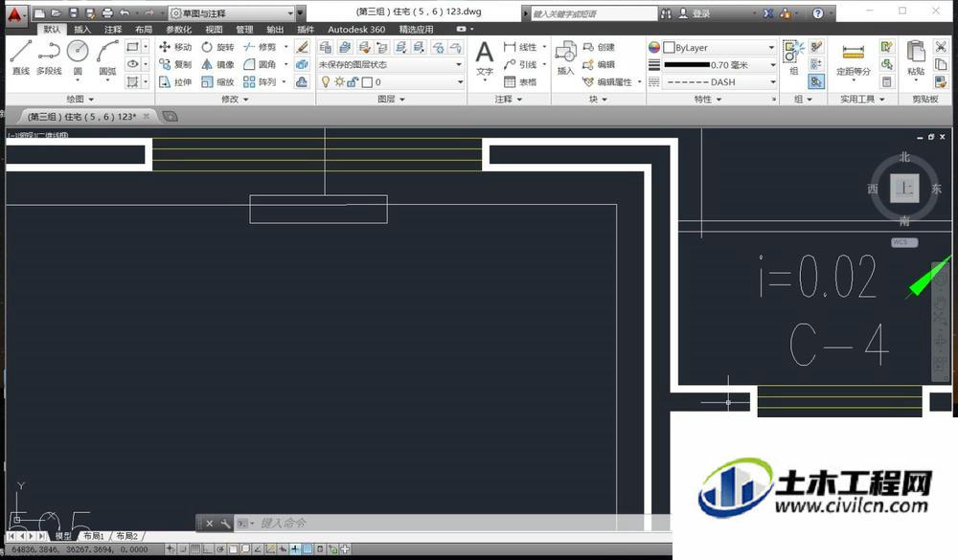Screen dimensions: 958x560
Task: Switch to the 视图 (View) ribbon tab
Action: [214, 30]
